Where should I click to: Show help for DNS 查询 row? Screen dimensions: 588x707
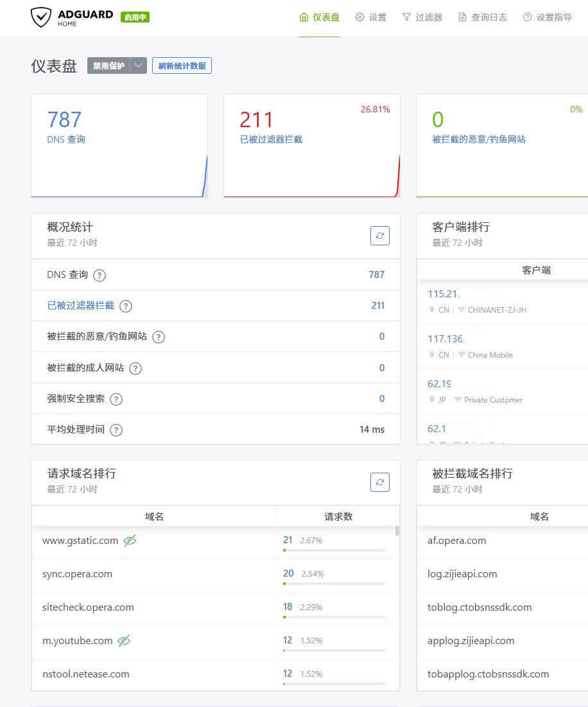pyautogui.click(x=99, y=275)
